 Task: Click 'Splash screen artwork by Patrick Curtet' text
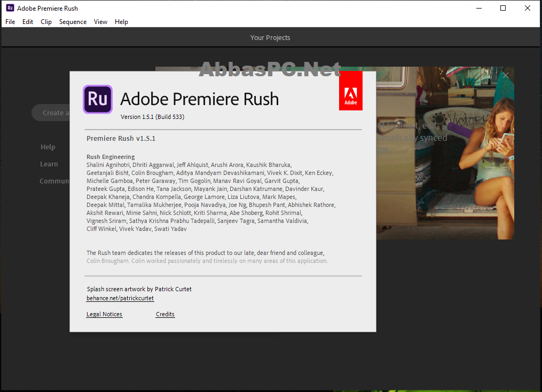tap(139, 289)
